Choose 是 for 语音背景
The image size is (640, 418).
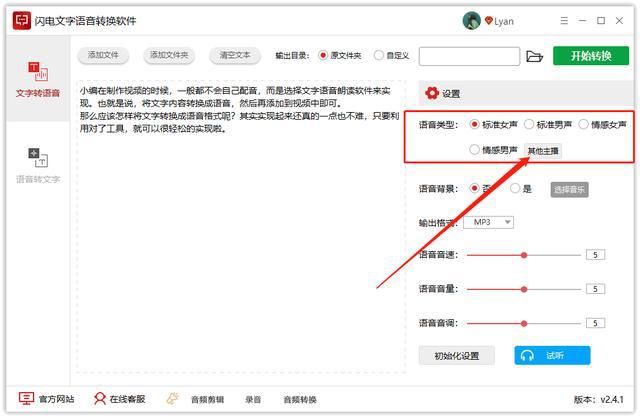[521, 188]
